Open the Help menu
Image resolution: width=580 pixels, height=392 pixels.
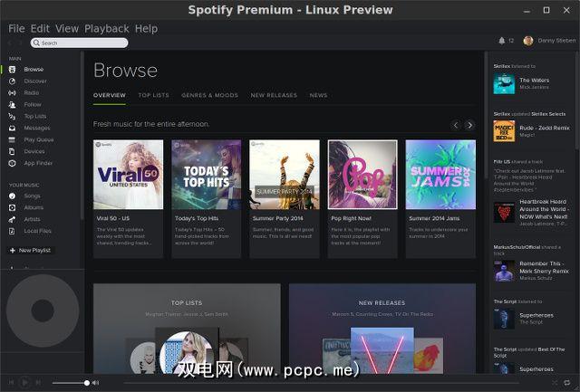point(146,28)
